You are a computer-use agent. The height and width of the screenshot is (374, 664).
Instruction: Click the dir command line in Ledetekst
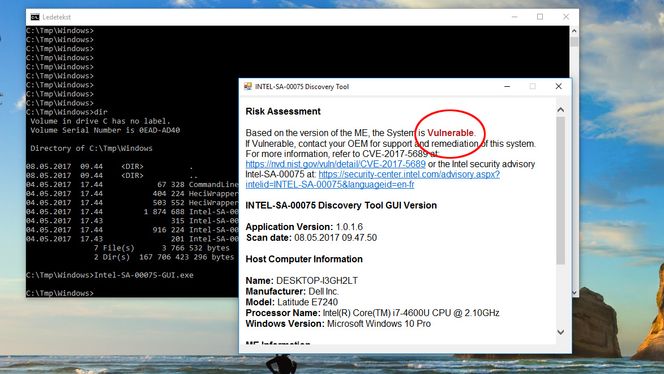pos(67,112)
